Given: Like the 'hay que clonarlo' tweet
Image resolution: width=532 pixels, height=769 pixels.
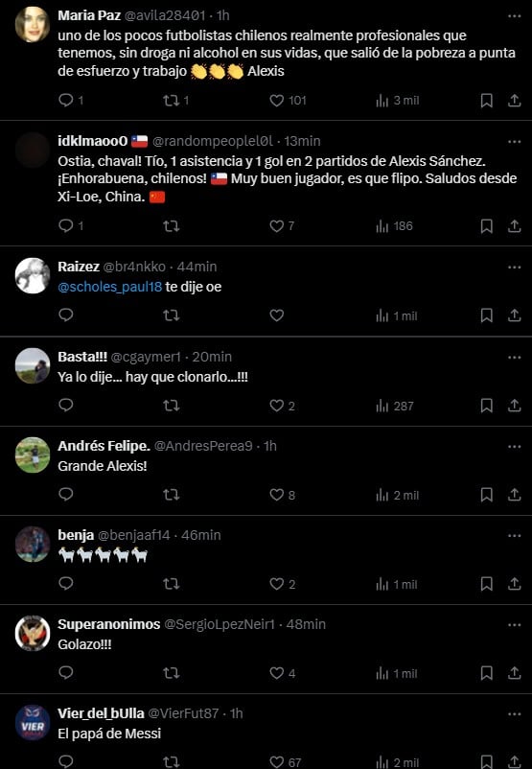Looking at the screenshot, I should [x=283, y=406].
